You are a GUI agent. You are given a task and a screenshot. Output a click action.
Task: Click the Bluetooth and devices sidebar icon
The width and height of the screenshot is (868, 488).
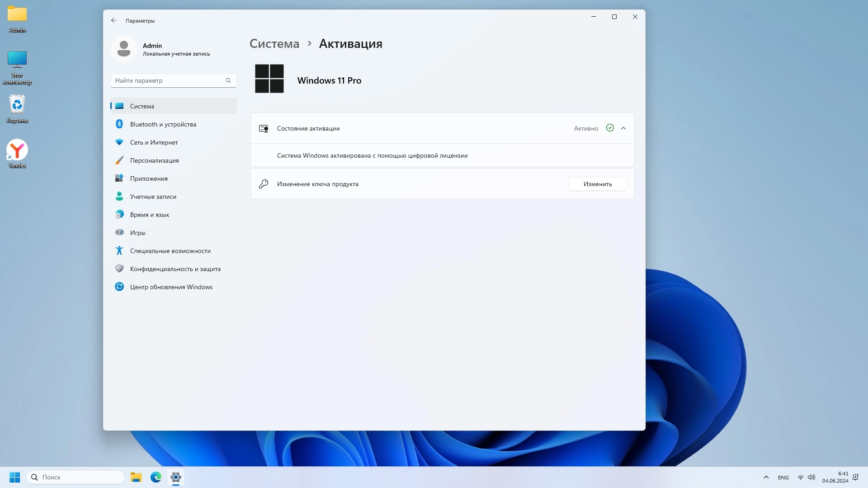pyautogui.click(x=119, y=124)
